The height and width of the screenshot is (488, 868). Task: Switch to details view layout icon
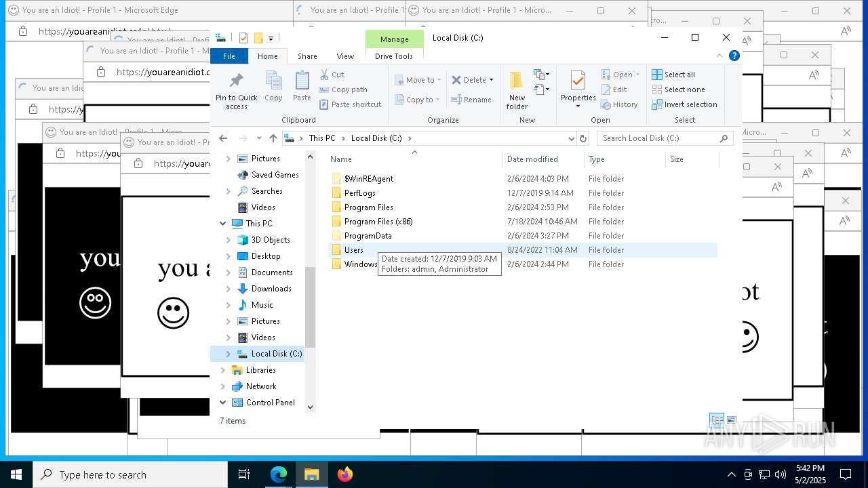coord(716,421)
